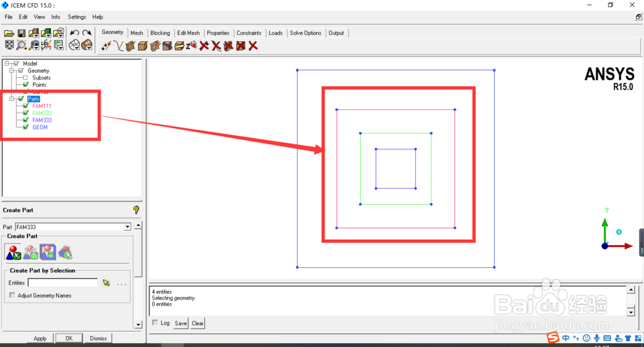Redo the last undone action

(87, 33)
